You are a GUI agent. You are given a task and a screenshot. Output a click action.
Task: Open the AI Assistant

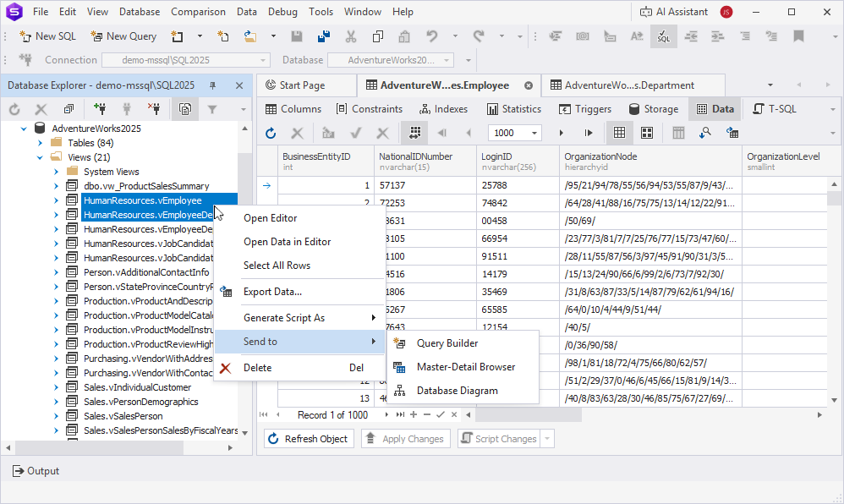coord(673,12)
